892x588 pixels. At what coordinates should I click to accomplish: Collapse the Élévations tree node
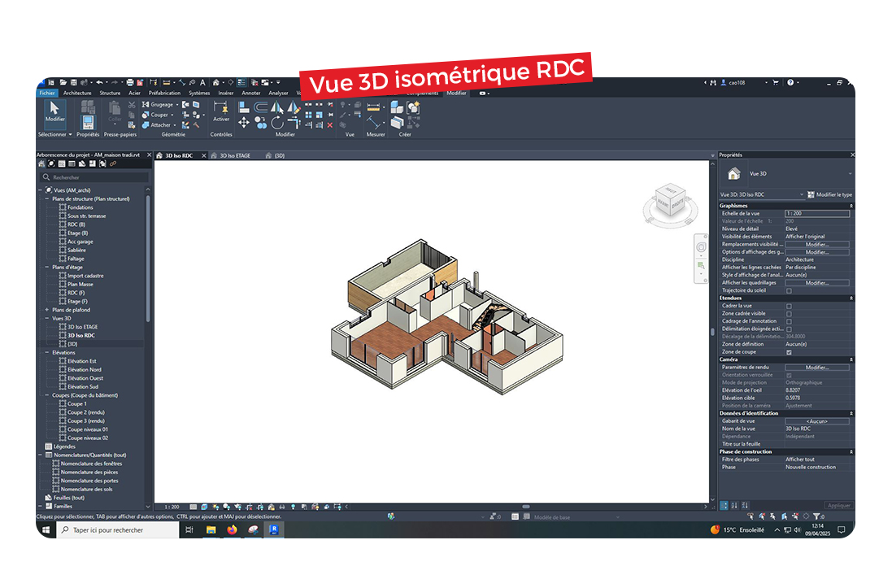(47, 352)
